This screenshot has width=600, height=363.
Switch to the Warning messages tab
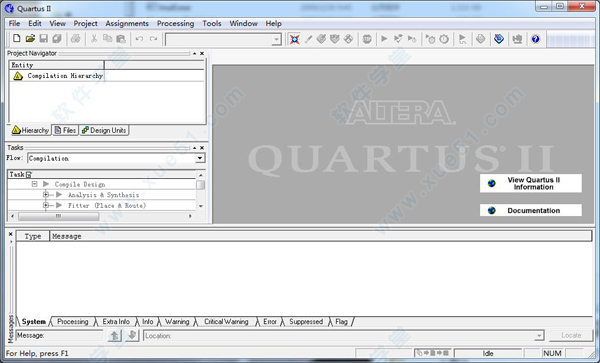pos(177,322)
